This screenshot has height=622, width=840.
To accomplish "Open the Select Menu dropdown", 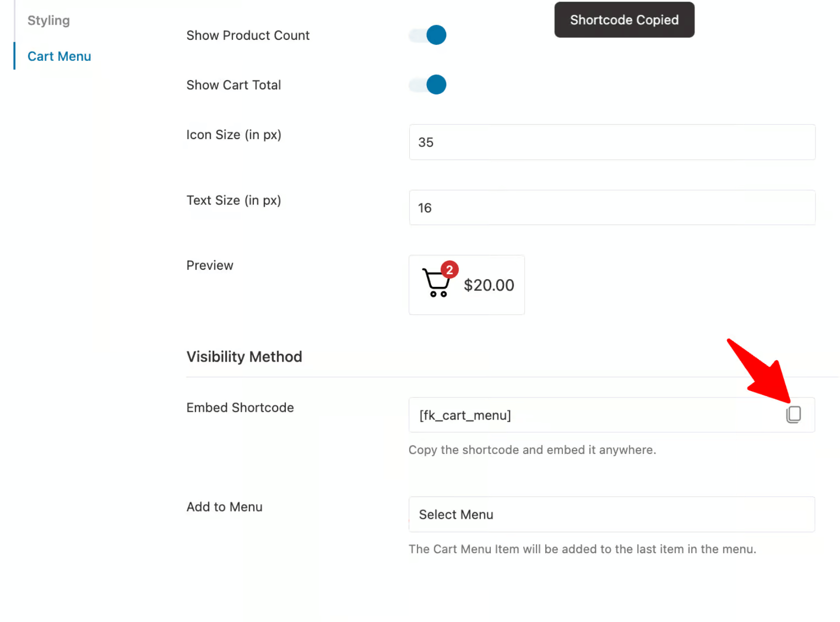I will (611, 514).
